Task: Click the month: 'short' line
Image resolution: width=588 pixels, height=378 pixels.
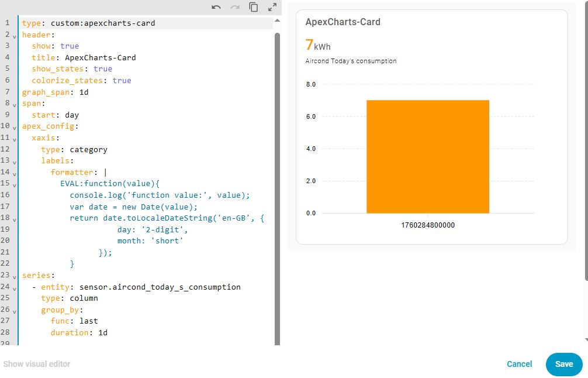Action: [x=150, y=241]
